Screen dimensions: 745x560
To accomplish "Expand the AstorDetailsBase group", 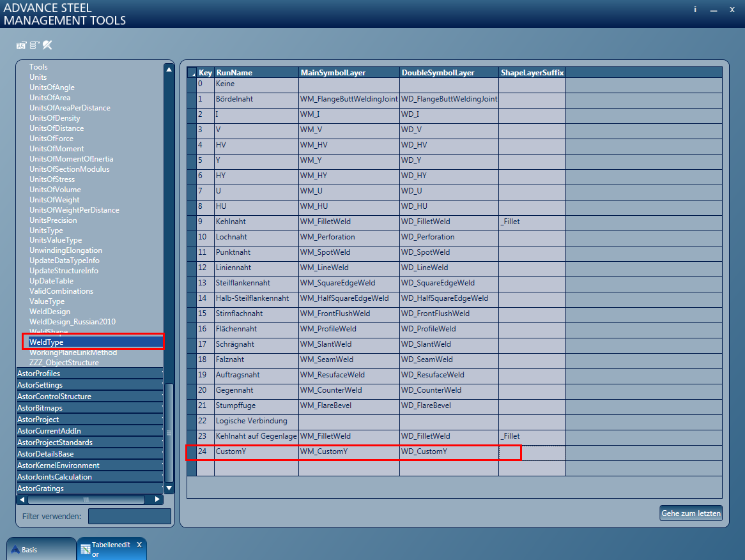I will (x=90, y=453).
